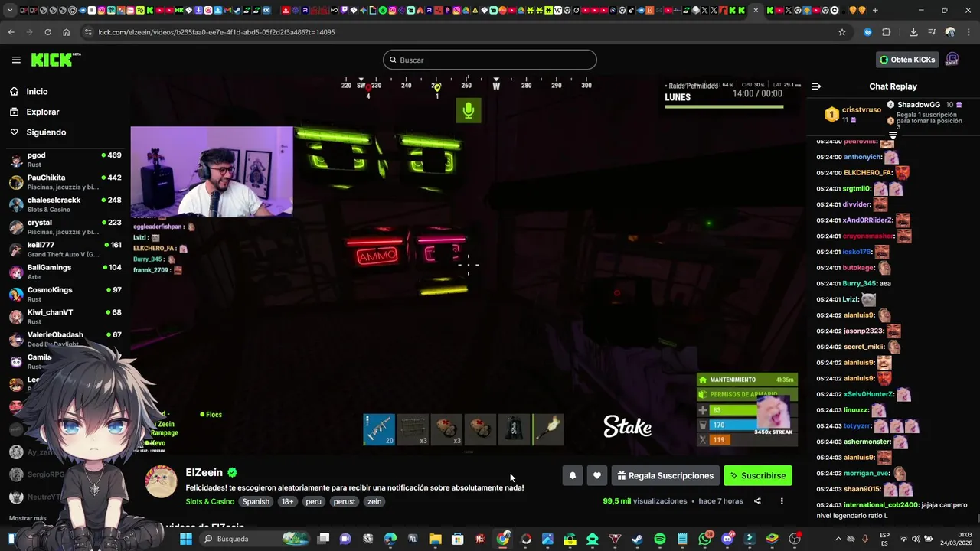980x551 pixels.
Task: Click the Chrome profile avatar
Action: pos(950,32)
